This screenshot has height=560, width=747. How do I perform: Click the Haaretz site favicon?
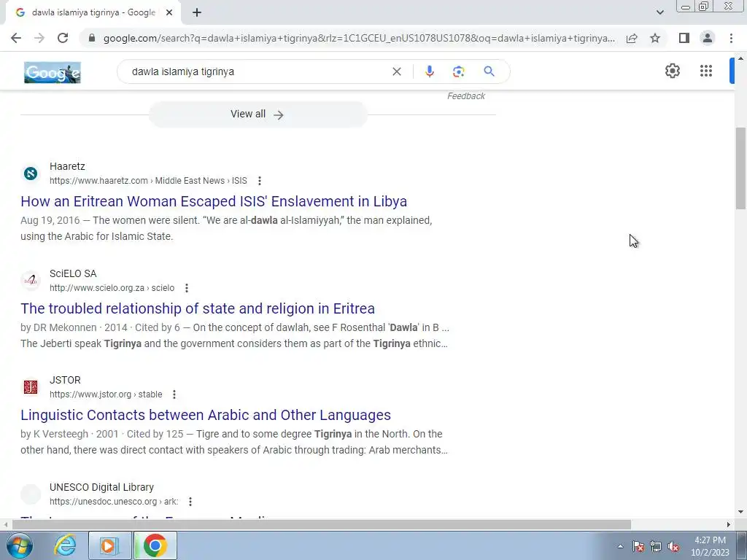click(31, 174)
